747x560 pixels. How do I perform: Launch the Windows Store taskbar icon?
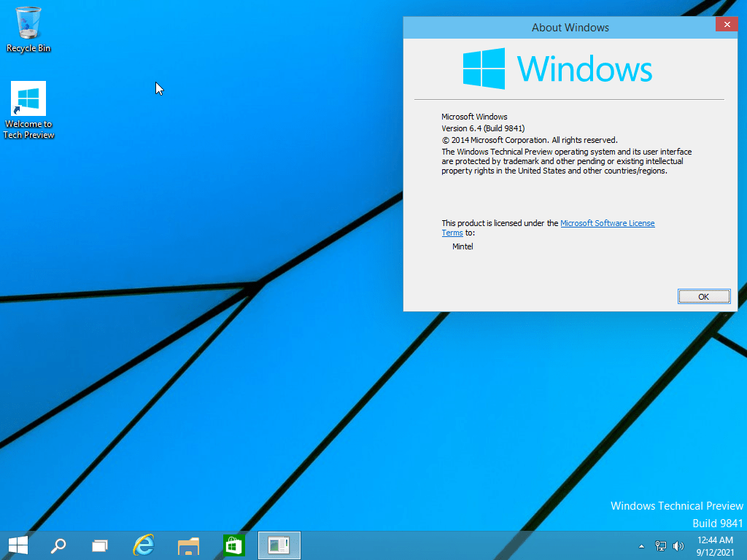(233, 545)
